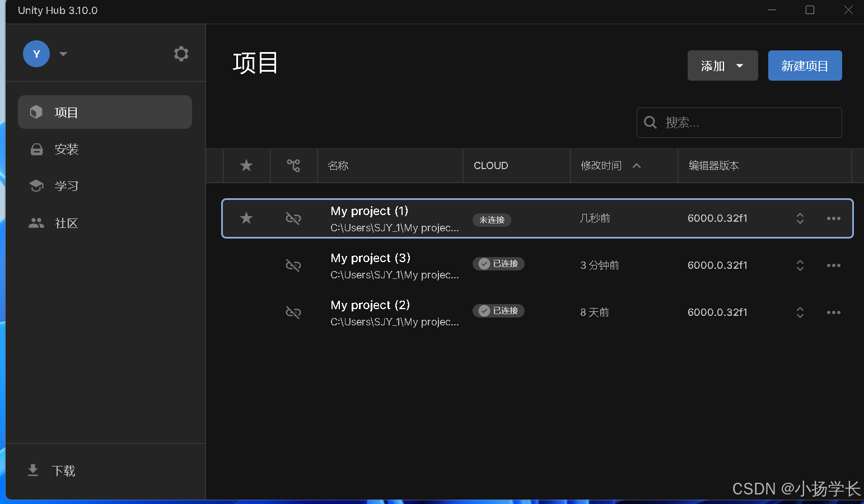The height and width of the screenshot is (504, 864).
Task: Sort projects by CLOUD column
Action: point(491,165)
